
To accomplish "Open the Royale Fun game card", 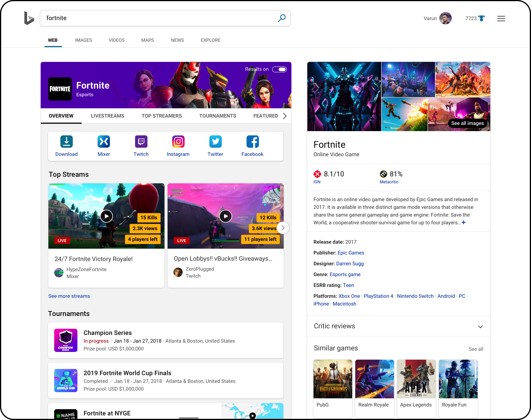I will pyautogui.click(x=458, y=388).
